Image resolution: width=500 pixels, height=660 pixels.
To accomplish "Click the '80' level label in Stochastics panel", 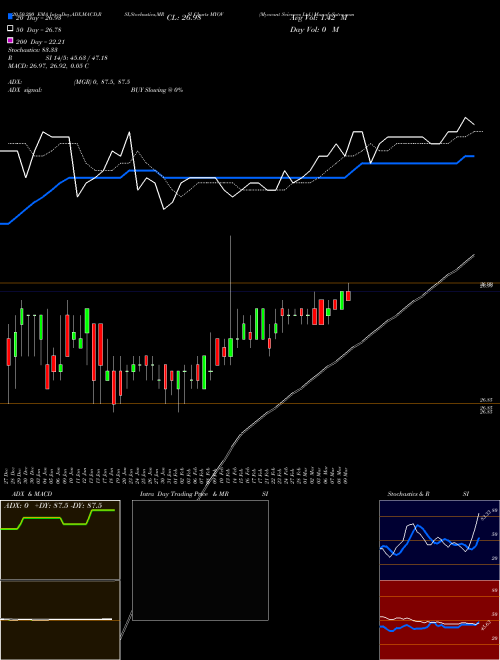I will point(495,510).
